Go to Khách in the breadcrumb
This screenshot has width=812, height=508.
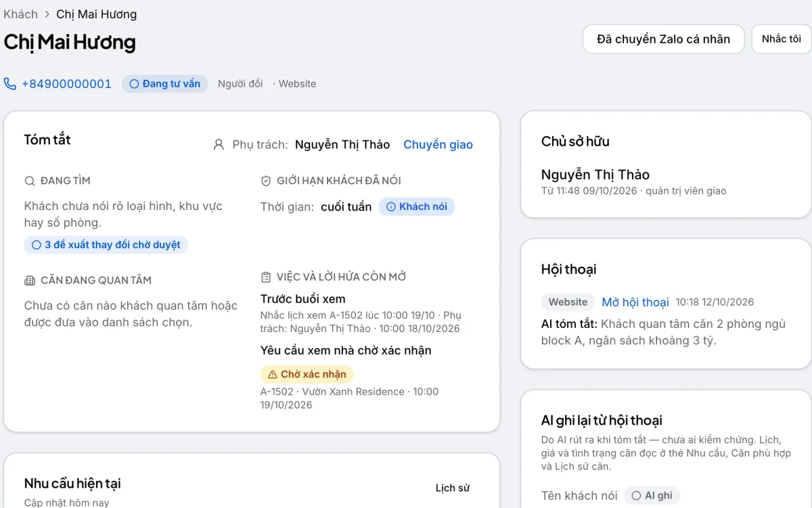coord(20,14)
